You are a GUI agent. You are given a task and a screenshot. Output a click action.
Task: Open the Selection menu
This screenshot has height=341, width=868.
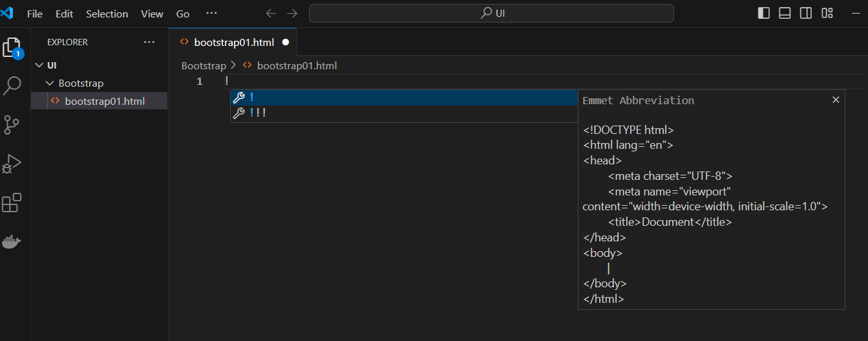point(107,14)
